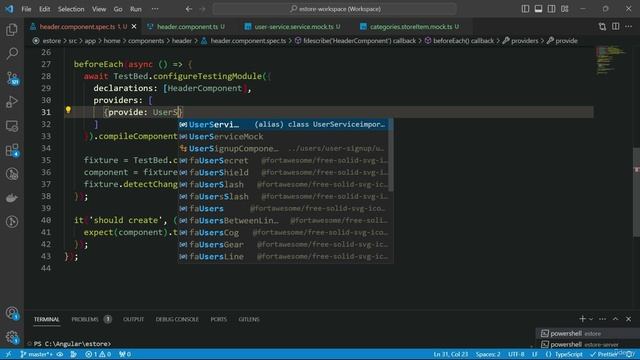The width and height of the screenshot is (640, 360).
Task: Switch to the PORTS panel tab
Action: (x=219, y=319)
